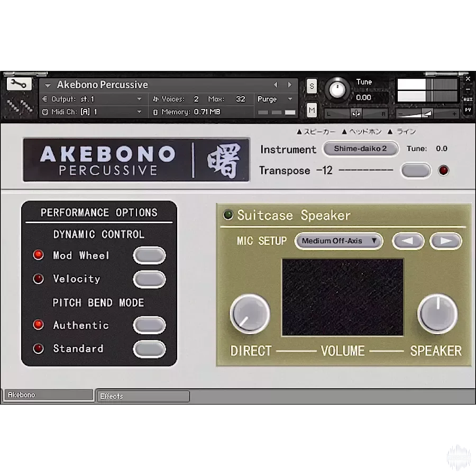
Task: Click the Voices note icon
Action: point(155,99)
